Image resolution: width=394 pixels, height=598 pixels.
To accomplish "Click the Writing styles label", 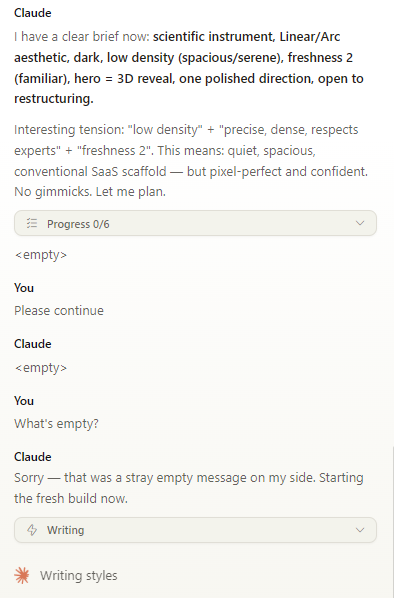I will pos(79,575).
